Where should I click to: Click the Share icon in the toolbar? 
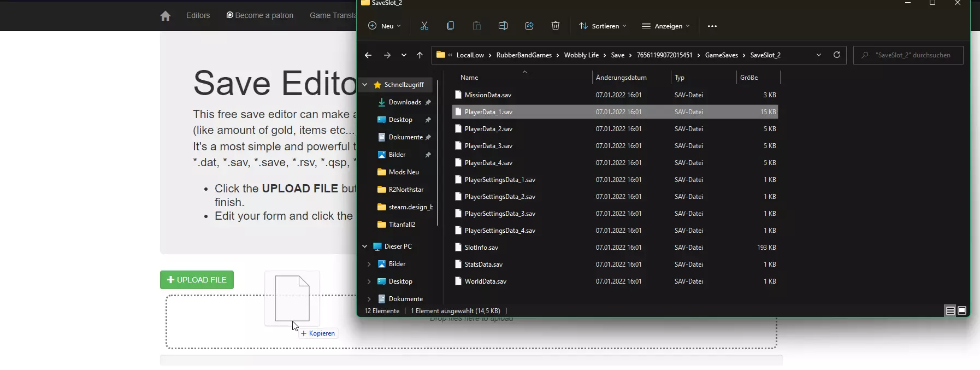click(x=529, y=26)
